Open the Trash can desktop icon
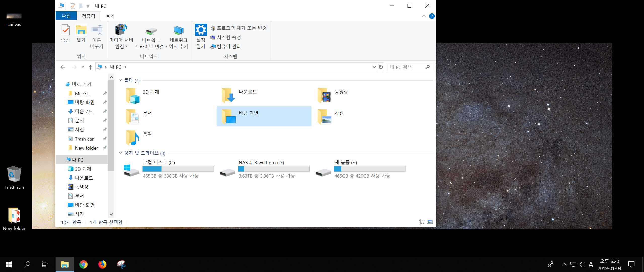 click(x=14, y=178)
